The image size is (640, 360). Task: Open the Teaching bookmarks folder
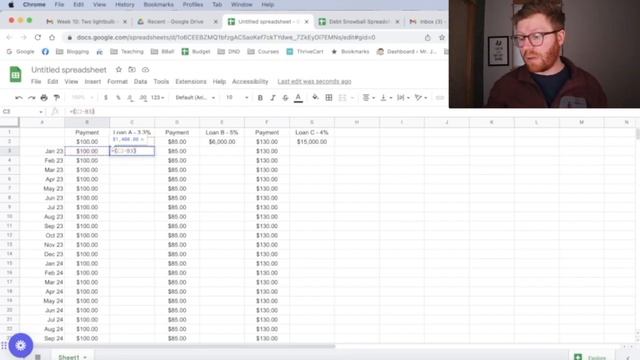(127, 51)
